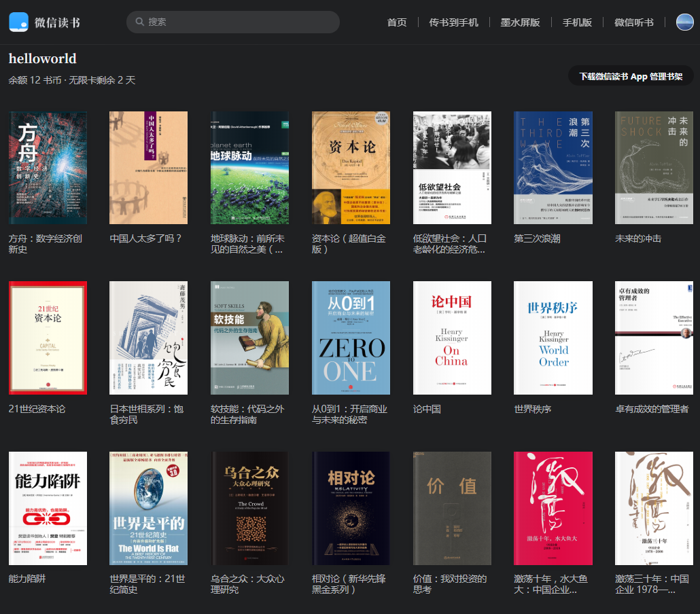This screenshot has width=700, height=614.
Task: Open red 激荡十年 book cover
Action: [553, 508]
